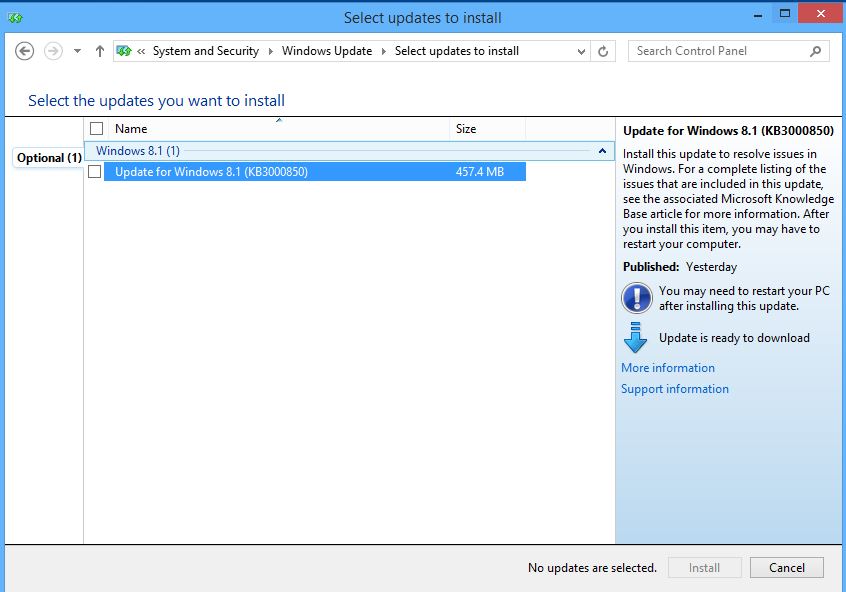Open Windows Update breadcrumb
The width and height of the screenshot is (846, 592).
coord(326,51)
